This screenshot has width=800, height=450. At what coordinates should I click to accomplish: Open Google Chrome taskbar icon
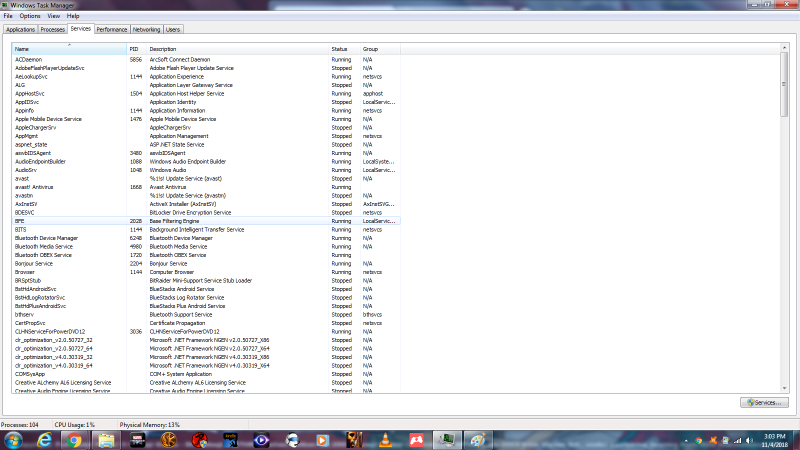[74, 440]
